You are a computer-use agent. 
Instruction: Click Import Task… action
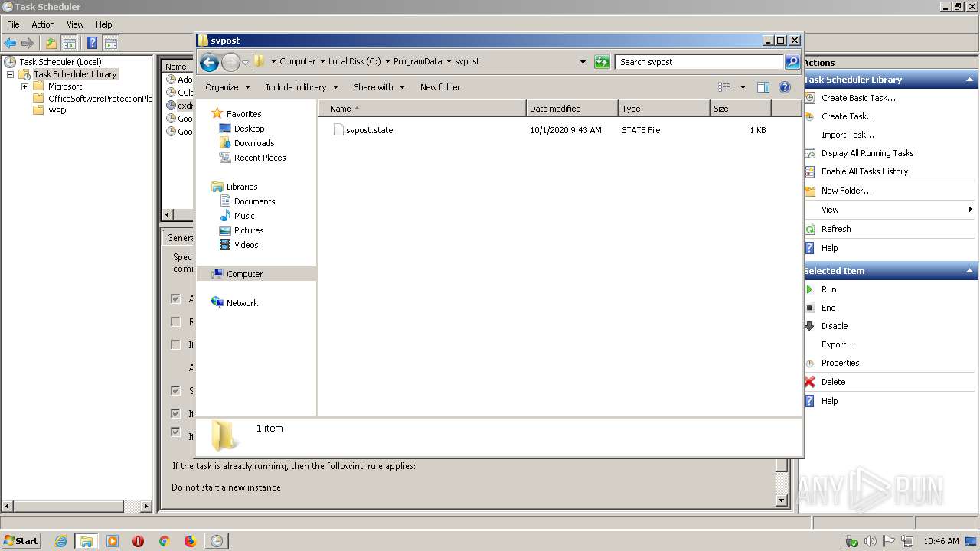(848, 135)
